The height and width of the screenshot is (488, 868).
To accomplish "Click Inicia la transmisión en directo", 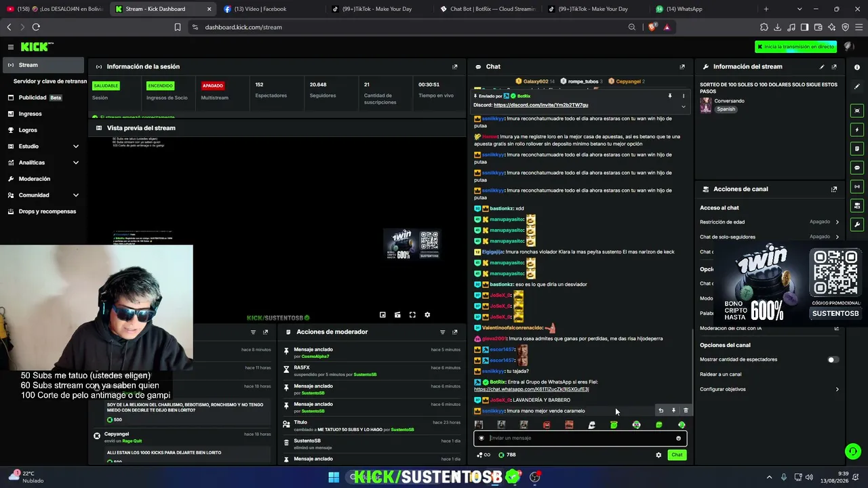I will (796, 47).
